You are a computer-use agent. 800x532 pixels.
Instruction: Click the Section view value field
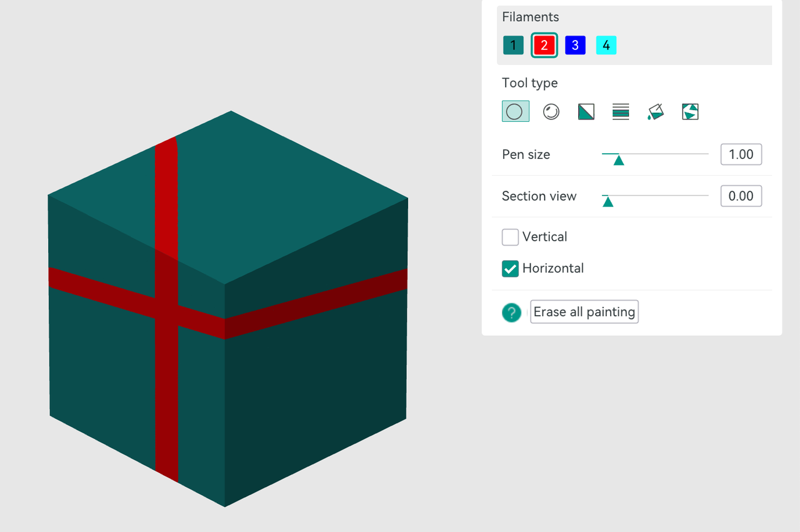point(741,196)
